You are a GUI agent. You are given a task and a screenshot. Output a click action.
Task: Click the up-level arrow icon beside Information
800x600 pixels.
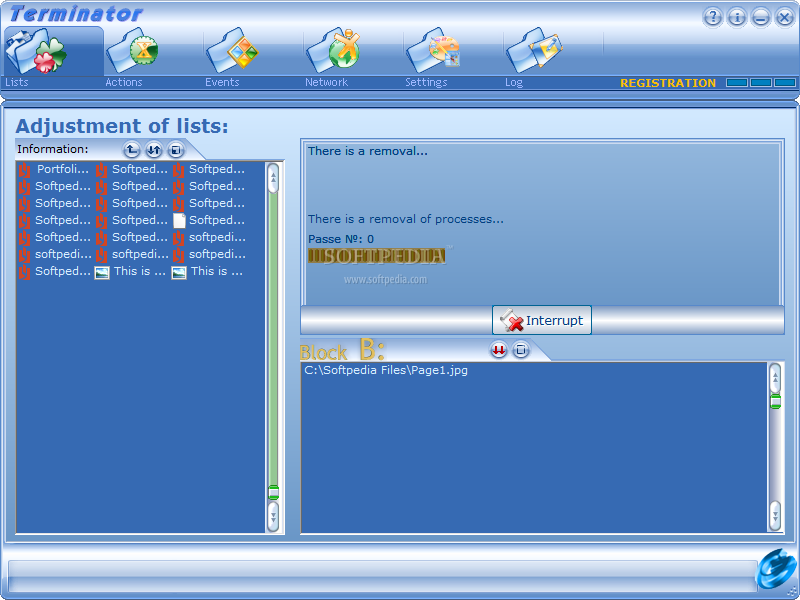[132, 150]
